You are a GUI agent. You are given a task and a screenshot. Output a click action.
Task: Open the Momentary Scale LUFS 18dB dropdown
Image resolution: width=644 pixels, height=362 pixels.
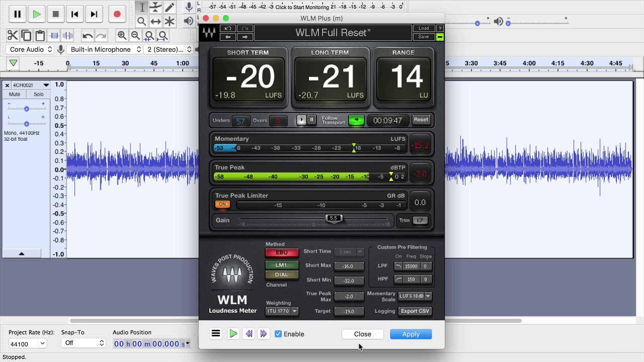point(415,296)
